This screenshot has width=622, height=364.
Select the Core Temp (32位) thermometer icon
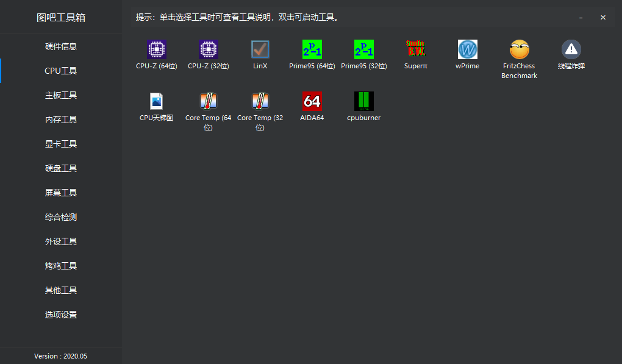tap(260, 101)
